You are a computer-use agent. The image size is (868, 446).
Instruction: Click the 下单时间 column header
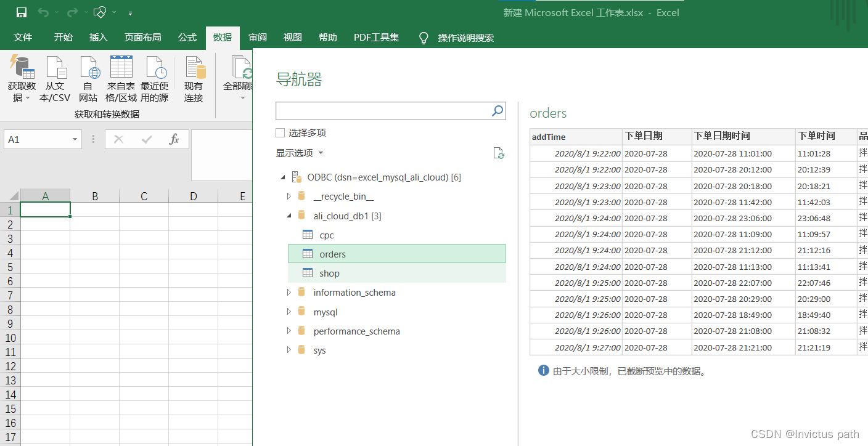click(826, 137)
